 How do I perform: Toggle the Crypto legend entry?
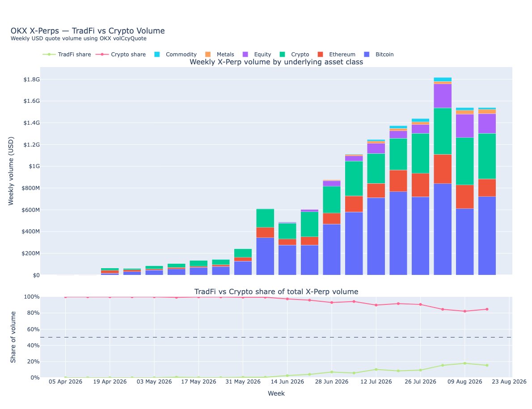coord(294,54)
